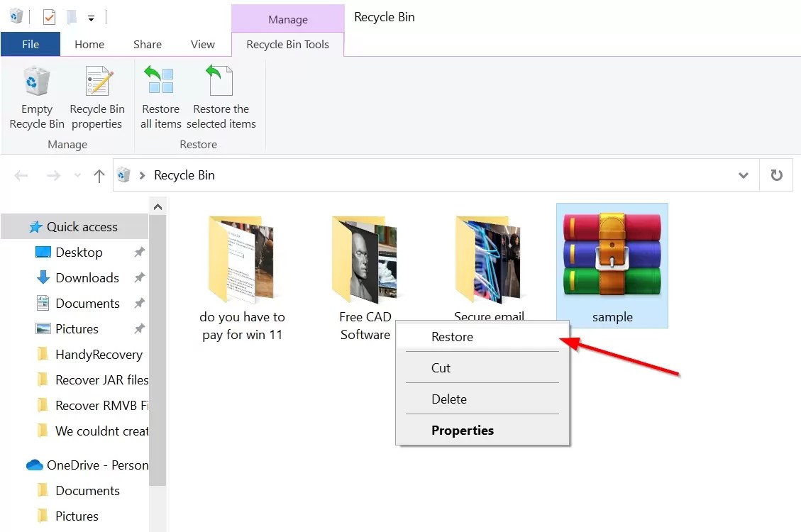Click the Forward navigation arrow
The height and width of the screenshot is (532, 801).
click(x=53, y=176)
